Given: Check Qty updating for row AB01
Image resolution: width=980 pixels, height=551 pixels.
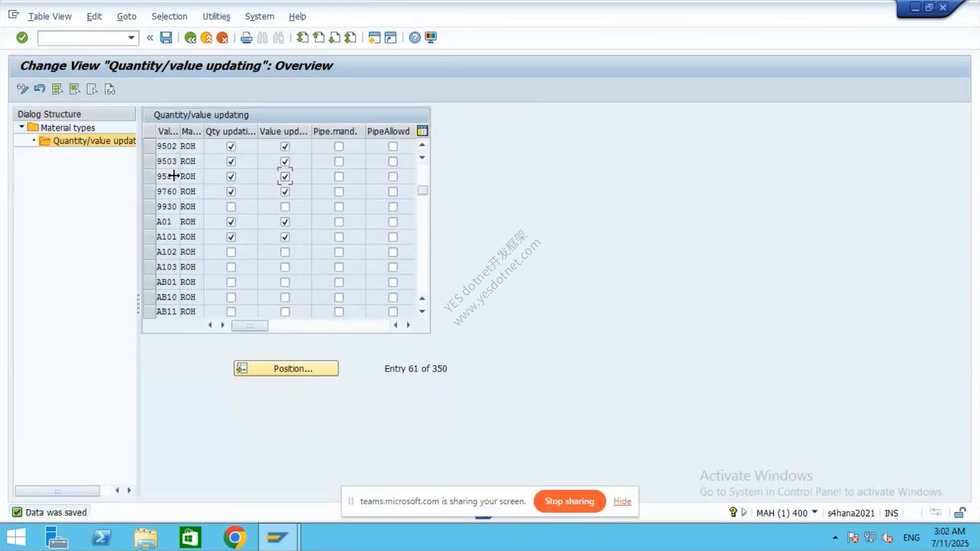Looking at the screenshot, I should [231, 283].
